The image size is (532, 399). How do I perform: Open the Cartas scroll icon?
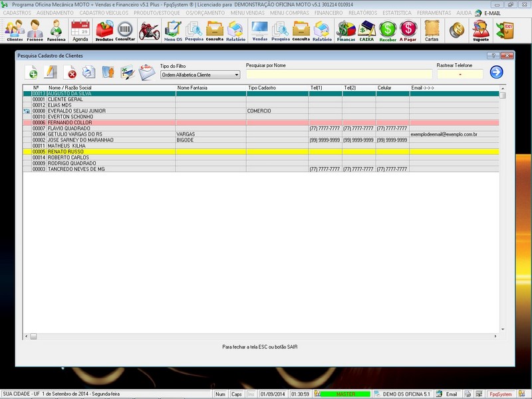[432, 31]
